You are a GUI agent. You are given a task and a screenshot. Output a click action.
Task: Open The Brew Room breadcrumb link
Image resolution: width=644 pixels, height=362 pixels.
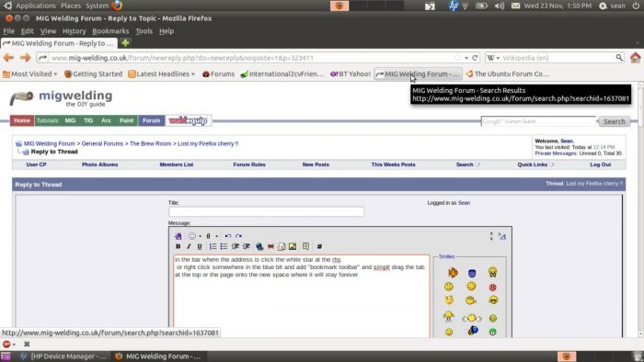[150, 143]
